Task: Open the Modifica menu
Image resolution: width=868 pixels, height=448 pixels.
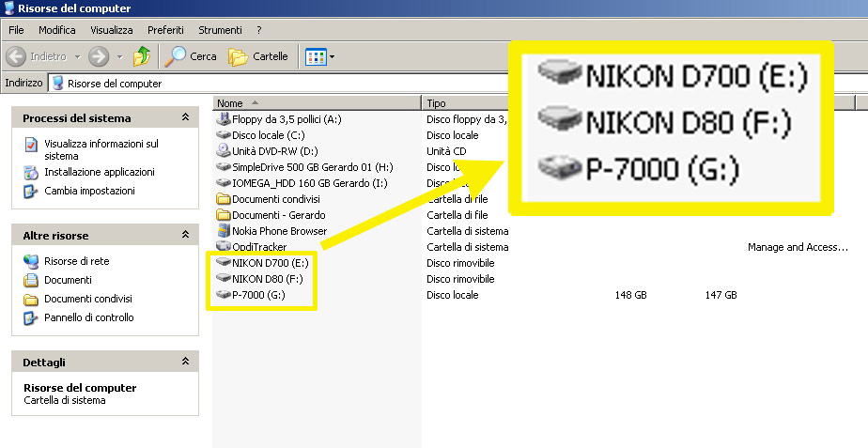Action: pos(57,30)
